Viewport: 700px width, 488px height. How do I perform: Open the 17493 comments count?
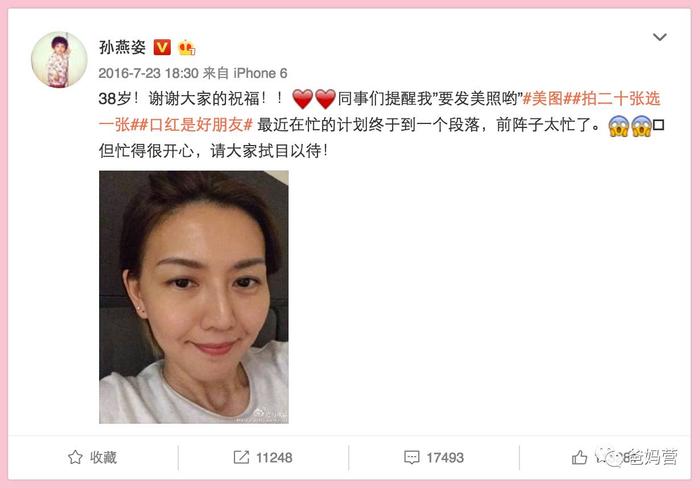(445, 458)
